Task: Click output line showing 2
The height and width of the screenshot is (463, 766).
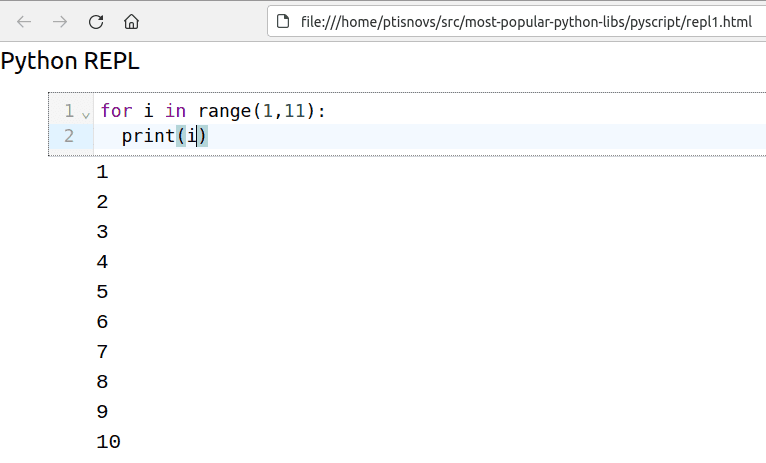Action: tap(102, 202)
